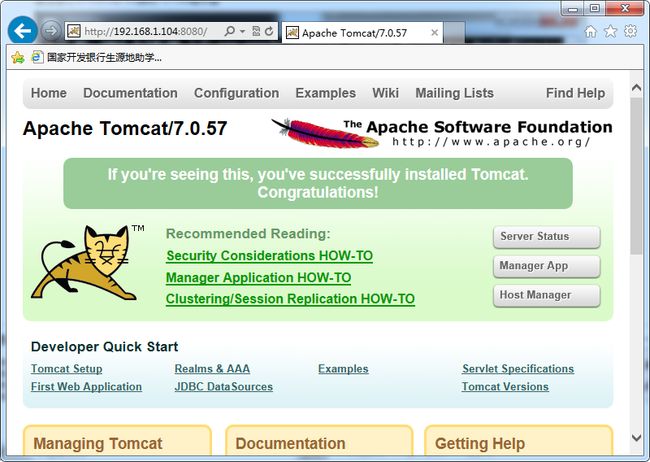Click the Manager App button
This screenshot has height=462, width=650.
[x=546, y=266]
